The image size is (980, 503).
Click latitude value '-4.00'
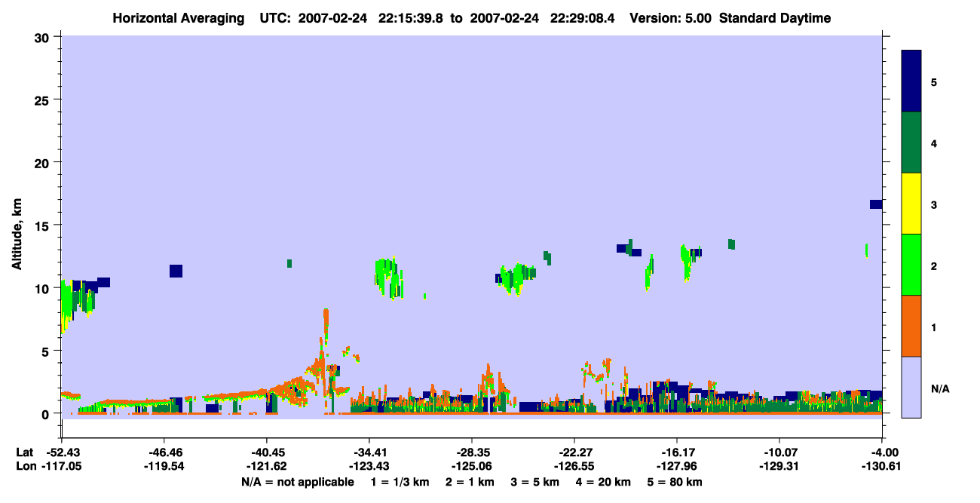[885, 452]
